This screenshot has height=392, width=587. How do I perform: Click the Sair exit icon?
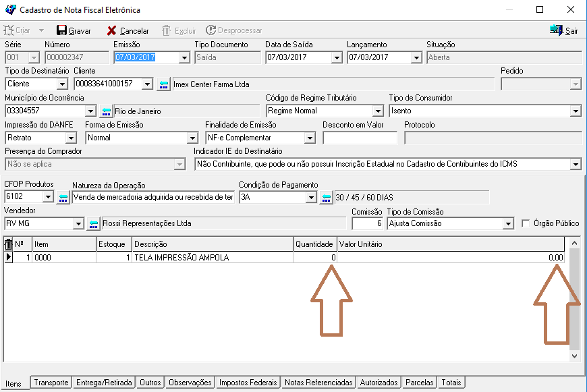point(557,30)
